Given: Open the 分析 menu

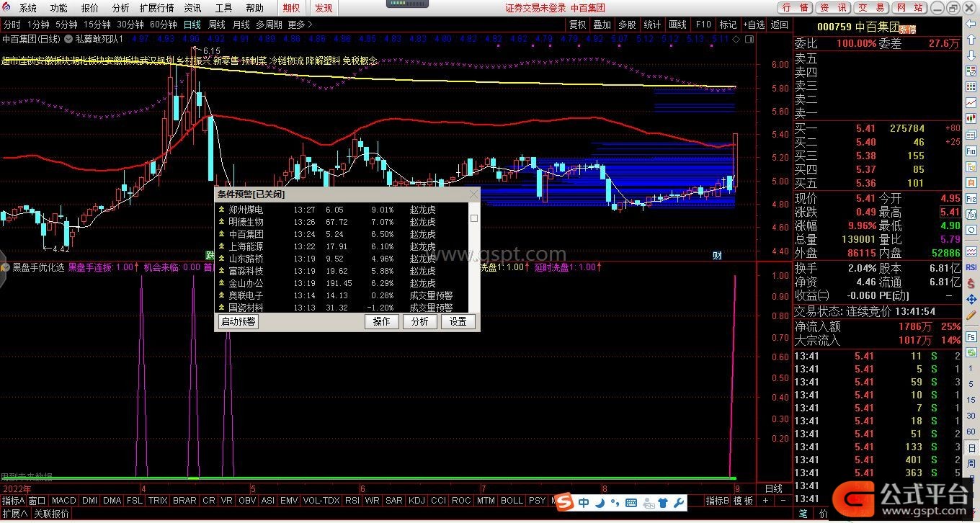Looking at the screenshot, I should pyautogui.click(x=121, y=8).
